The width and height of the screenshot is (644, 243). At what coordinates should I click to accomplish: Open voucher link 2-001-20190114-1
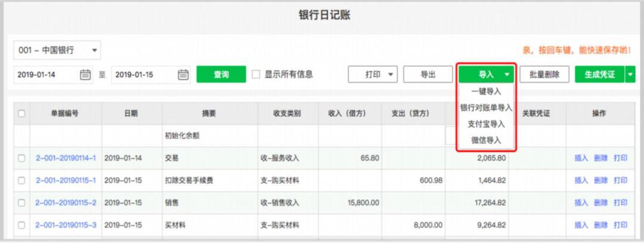point(66,158)
